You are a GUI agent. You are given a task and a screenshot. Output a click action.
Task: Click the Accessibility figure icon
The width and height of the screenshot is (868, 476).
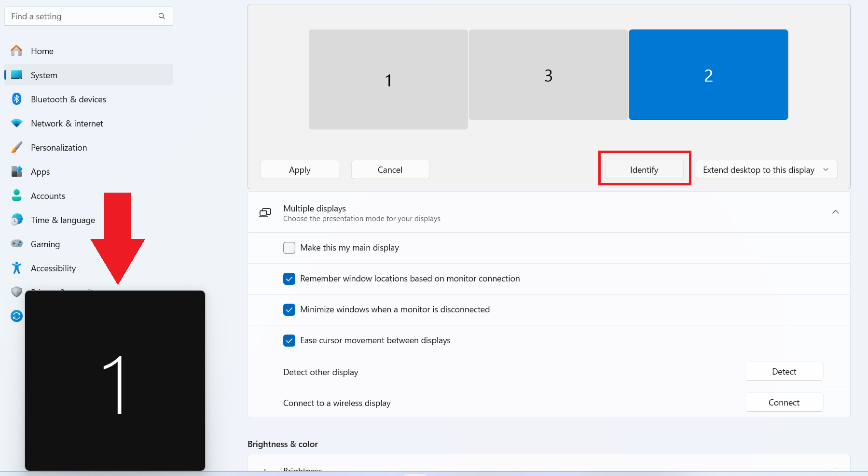click(x=17, y=268)
